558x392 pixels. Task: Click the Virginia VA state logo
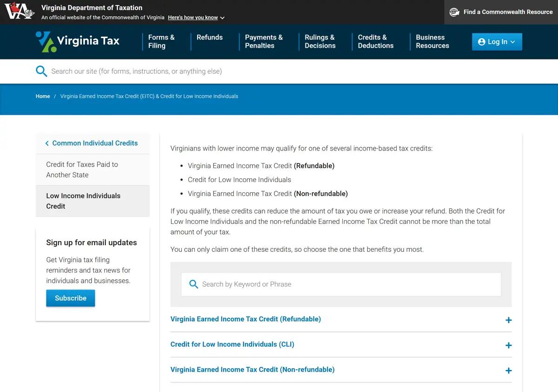(20, 11)
